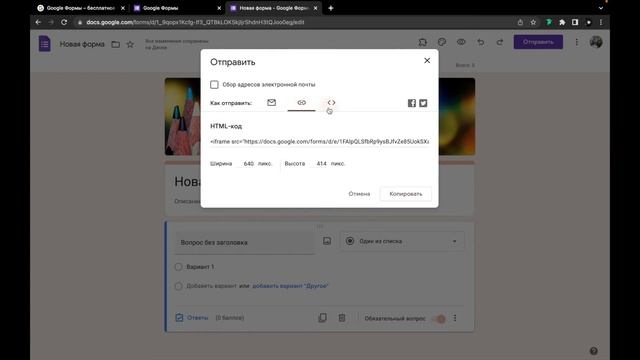Open the Google Forms home icon

coord(44,44)
